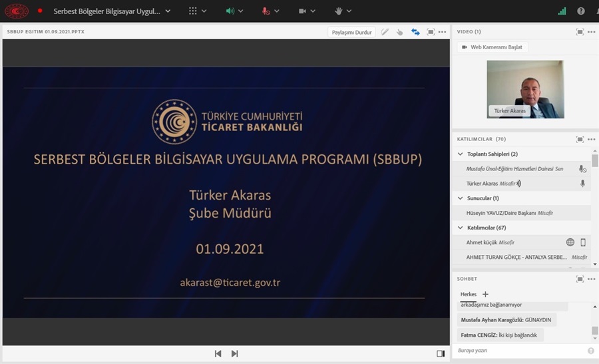This screenshot has height=364, width=599.
Task: Click Fatma CENGİZ chat message
Action: pos(500,335)
